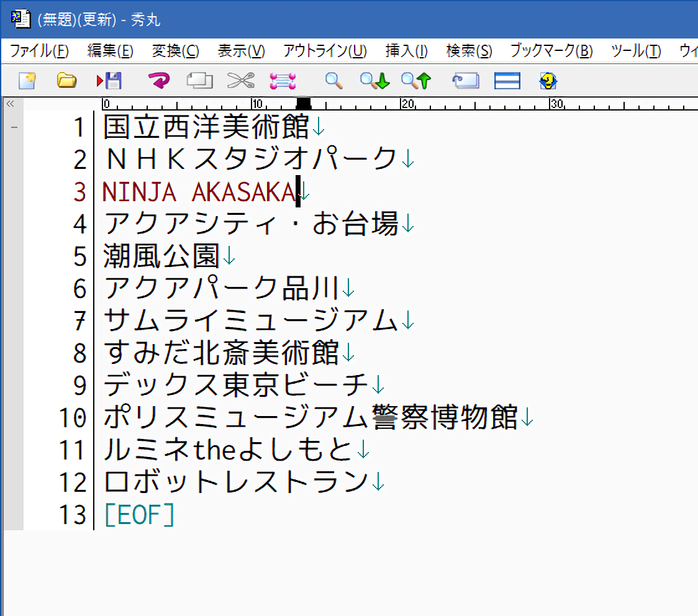Collapse the side pane with double chevron
698x616 pixels.
(10, 104)
